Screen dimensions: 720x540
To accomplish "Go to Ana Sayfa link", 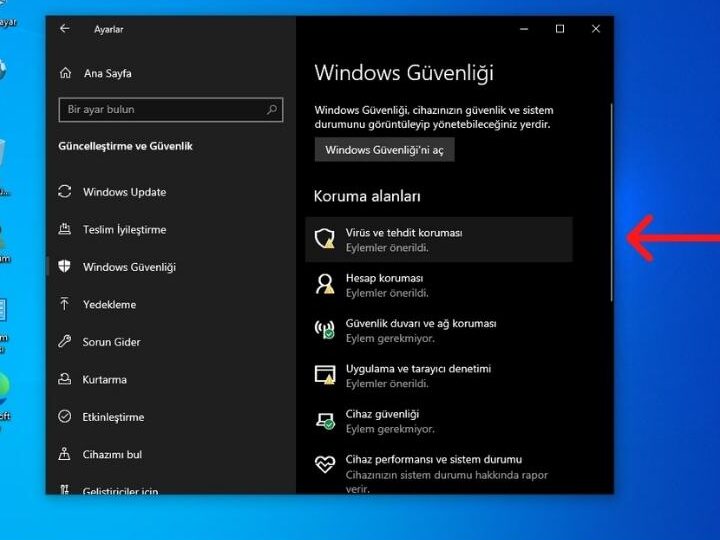I will 107,73.
